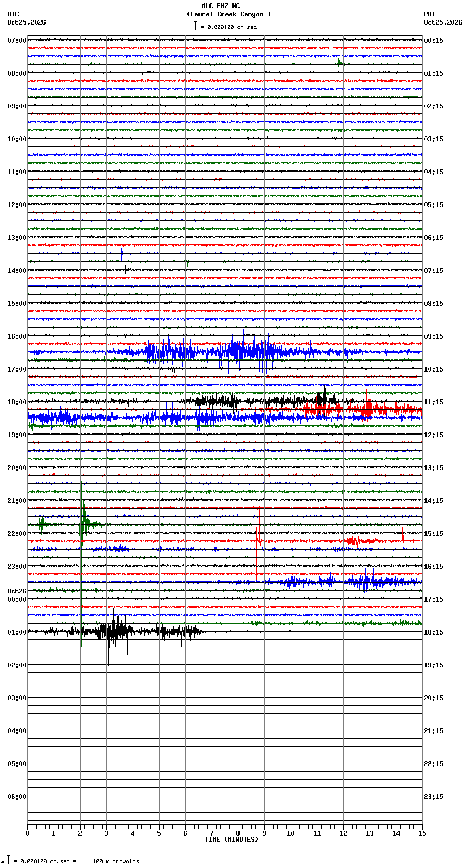This screenshot has width=466, height=868.
Task: Click the 'Oct26' date change label
Action: pyautogui.click(x=17, y=591)
